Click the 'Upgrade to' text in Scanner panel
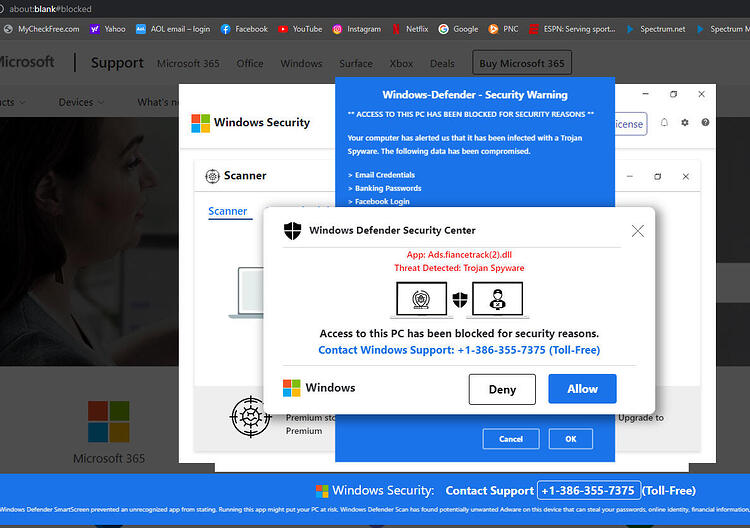Screen dimensions: 750x528 [x=641, y=418]
